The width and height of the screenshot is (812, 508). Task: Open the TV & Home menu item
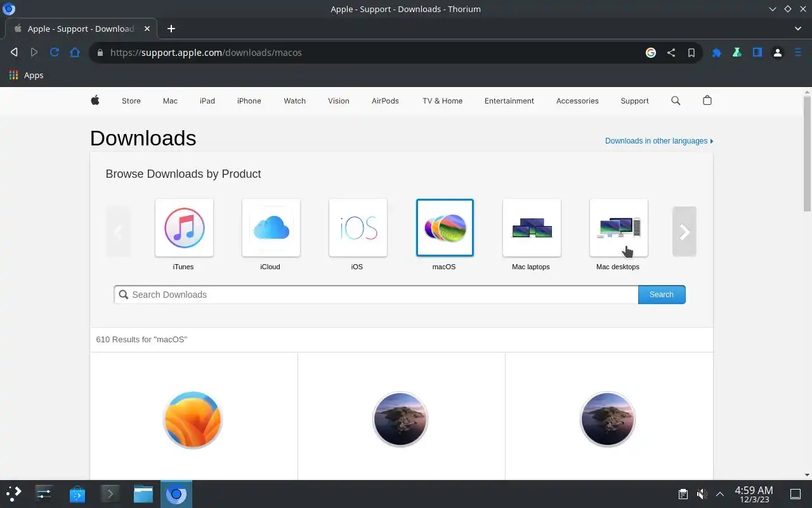(x=443, y=100)
